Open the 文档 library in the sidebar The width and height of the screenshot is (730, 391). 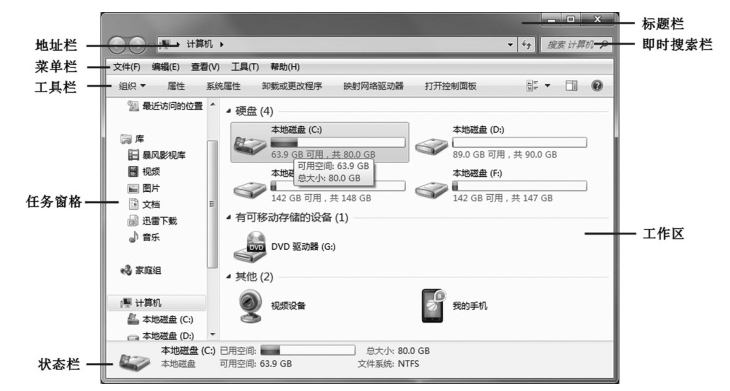(144, 204)
